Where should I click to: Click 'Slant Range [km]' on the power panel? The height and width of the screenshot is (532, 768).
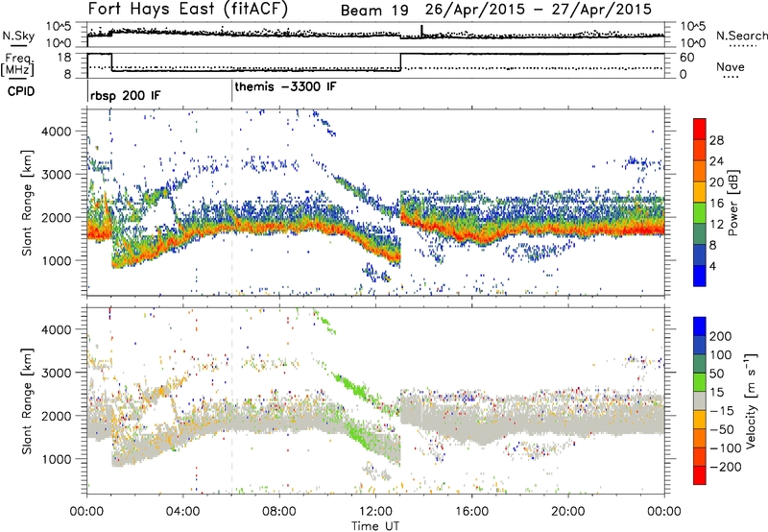[x=27, y=203]
